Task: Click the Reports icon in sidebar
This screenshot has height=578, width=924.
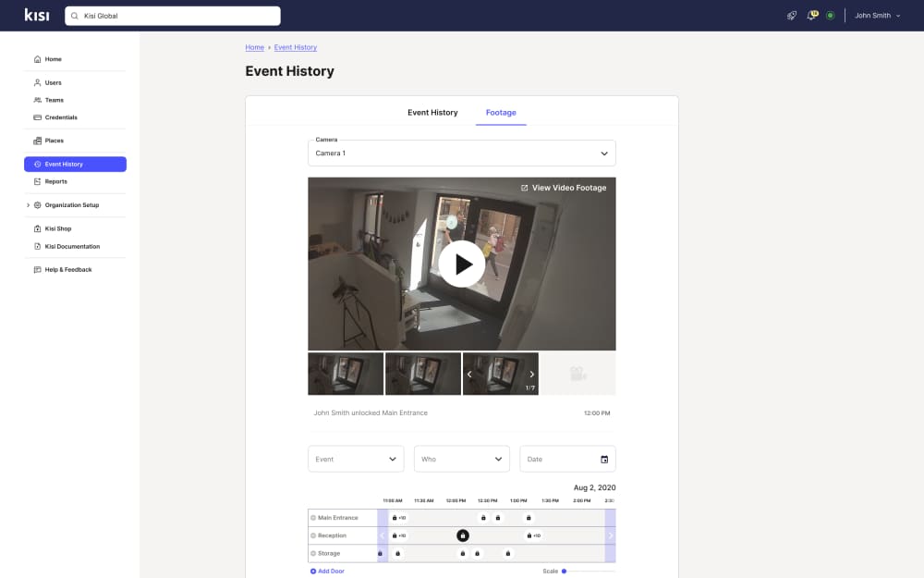Action: (x=37, y=181)
